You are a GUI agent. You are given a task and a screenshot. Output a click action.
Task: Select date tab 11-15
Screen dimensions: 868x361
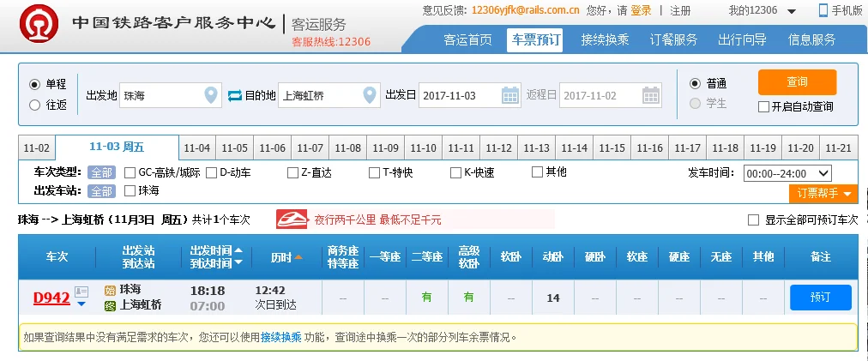pyautogui.click(x=612, y=148)
